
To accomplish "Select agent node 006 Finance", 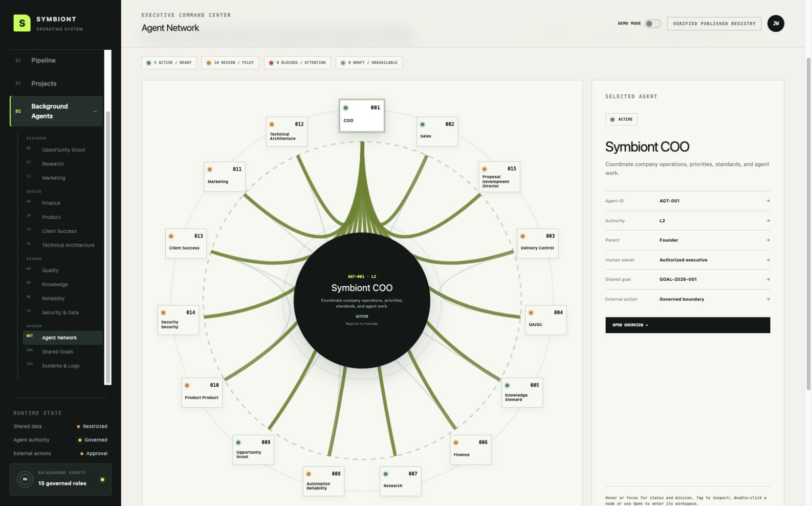I will [470, 450].
